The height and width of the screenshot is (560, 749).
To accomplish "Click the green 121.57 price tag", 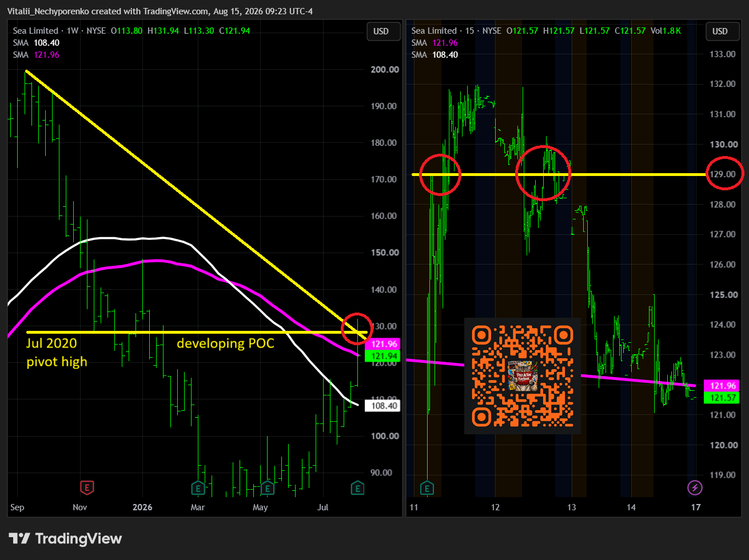I will click(722, 398).
